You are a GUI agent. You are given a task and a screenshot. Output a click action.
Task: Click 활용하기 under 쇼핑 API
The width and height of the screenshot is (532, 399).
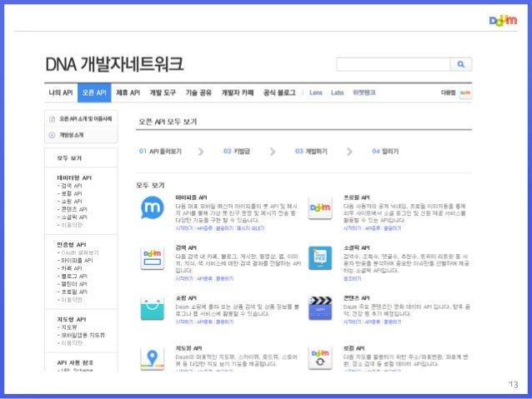click(x=224, y=322)
